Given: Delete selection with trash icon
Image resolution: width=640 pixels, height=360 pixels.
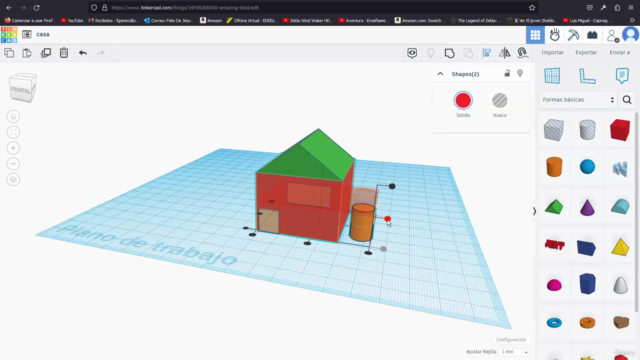Looking at the screenshot, I should (64, 53).
